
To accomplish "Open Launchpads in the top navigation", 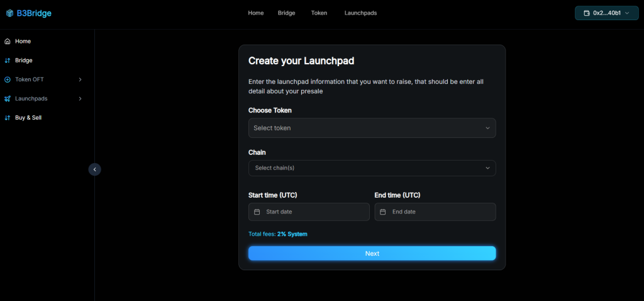I will pyautogui.click(x=360, y=13).
